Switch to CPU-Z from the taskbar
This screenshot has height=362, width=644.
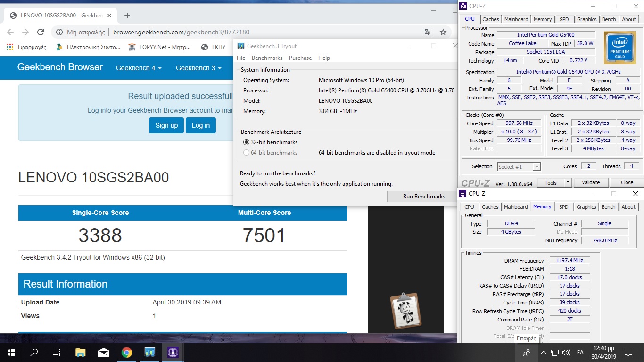[x=173, y=352]
